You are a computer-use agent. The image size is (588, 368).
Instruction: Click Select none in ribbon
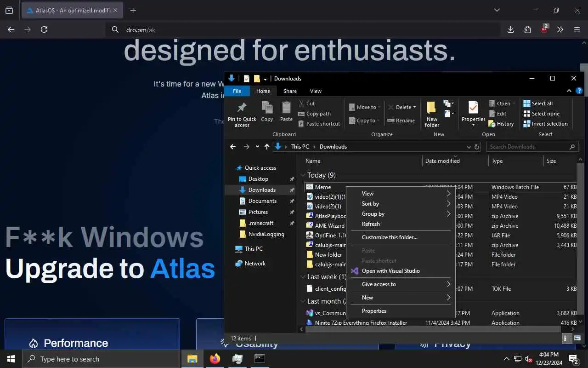pos(541,114)
